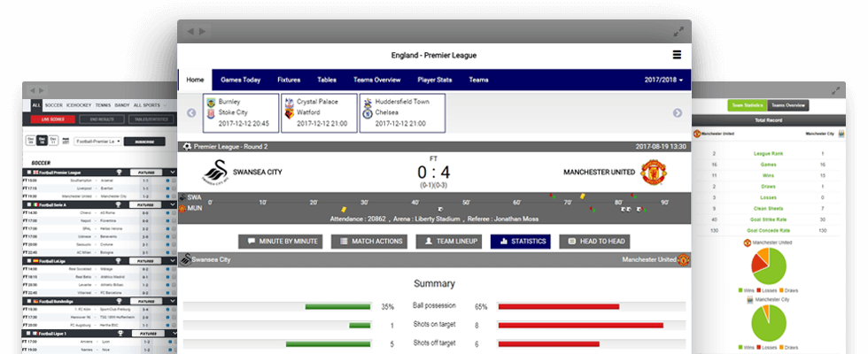Click the back arrow in center window titlebar
868x354 pixels.
(x=190, y=32)
